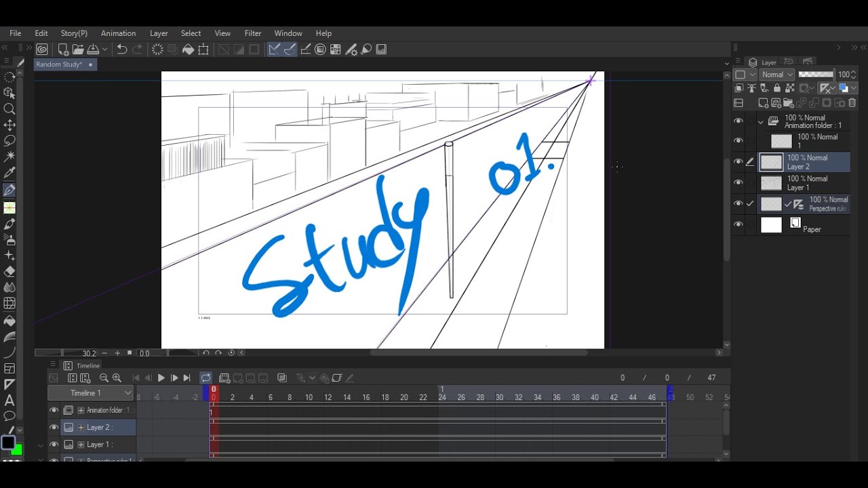This screenshot has width=868, height=488.
Task: Click New raster layer icon in Layer panel
Action: pyautogui.click(x=764, y=103)
